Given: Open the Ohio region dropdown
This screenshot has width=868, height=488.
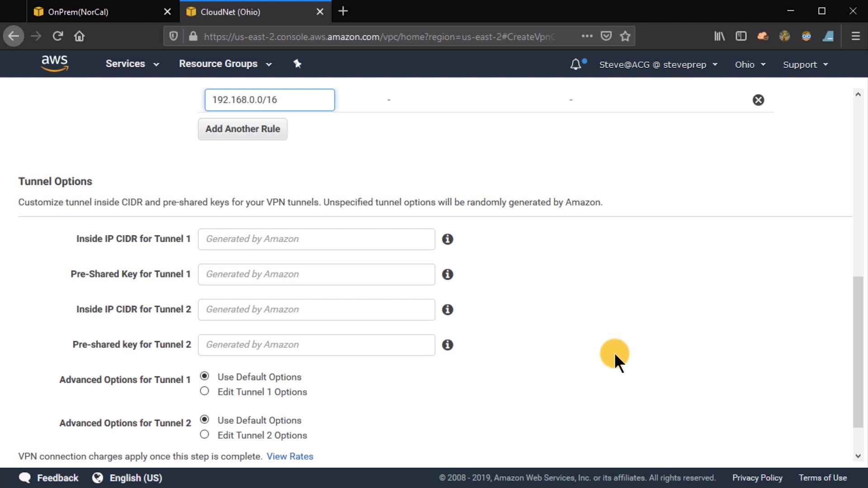Looking at the screenshot, I should (750, 65).
